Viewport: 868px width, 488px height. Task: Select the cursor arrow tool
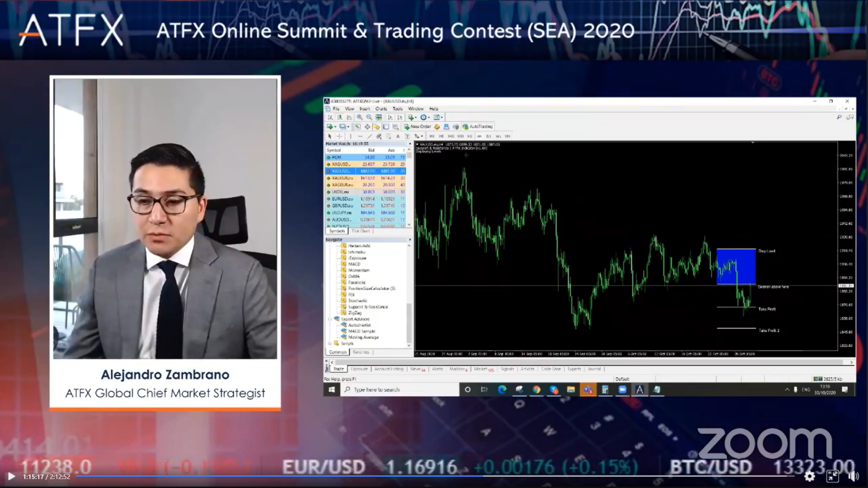pos(329,136)
